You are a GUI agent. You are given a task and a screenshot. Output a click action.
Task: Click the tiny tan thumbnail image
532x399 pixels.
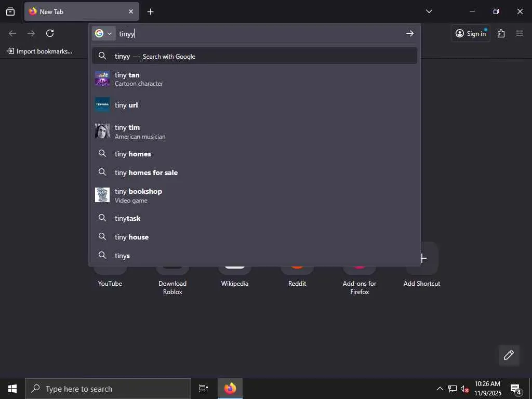[102, 79]
